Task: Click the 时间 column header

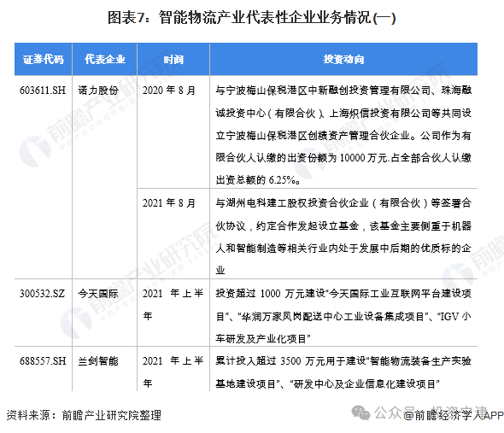Action: coord(173,60)
